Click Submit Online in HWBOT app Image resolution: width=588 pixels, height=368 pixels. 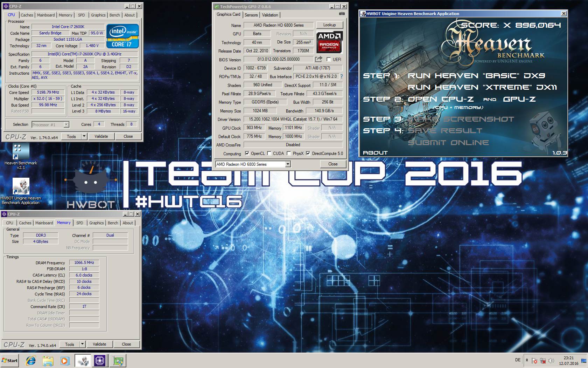[448, 143]
